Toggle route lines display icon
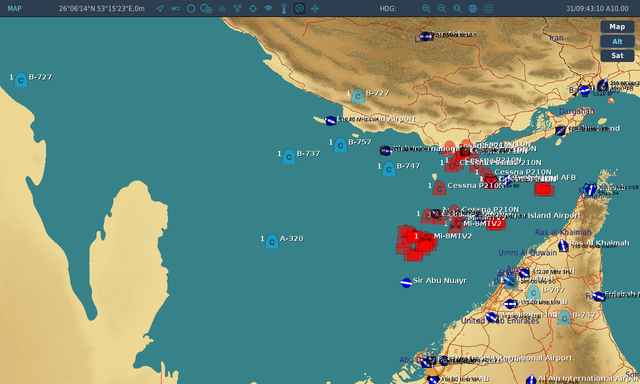The height and width of the screenshot is (384, 640). click(x=238, y=9)
